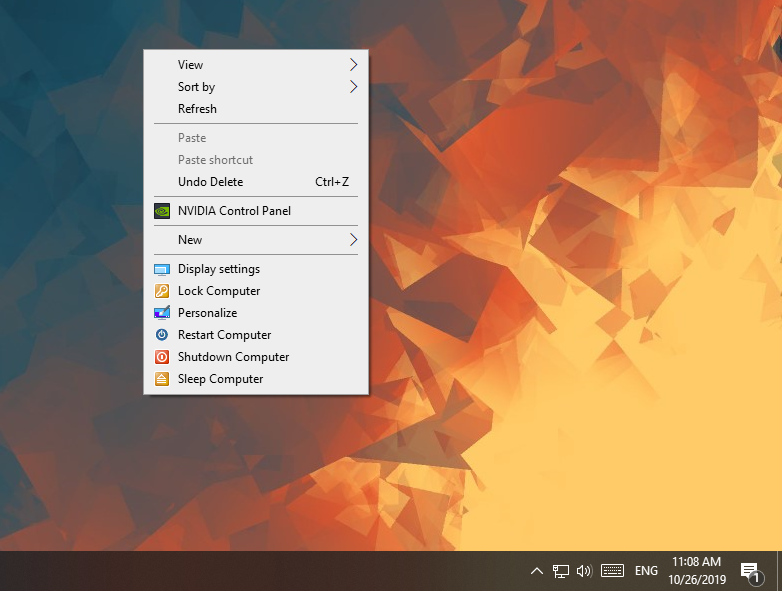The height and width of the screenshot is (591, 782).
Task: Click the Personalize paintbrush icon
Action: click(x=162, y=313)
